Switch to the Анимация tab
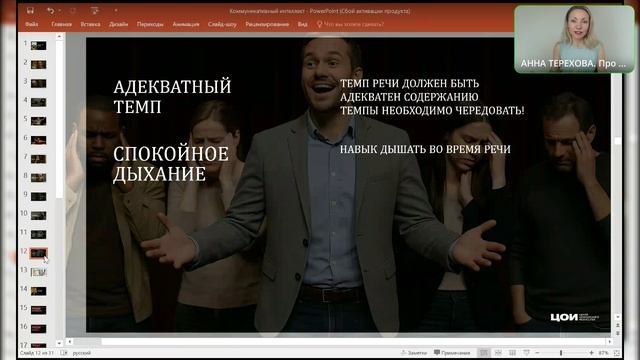 click(186, 24)
